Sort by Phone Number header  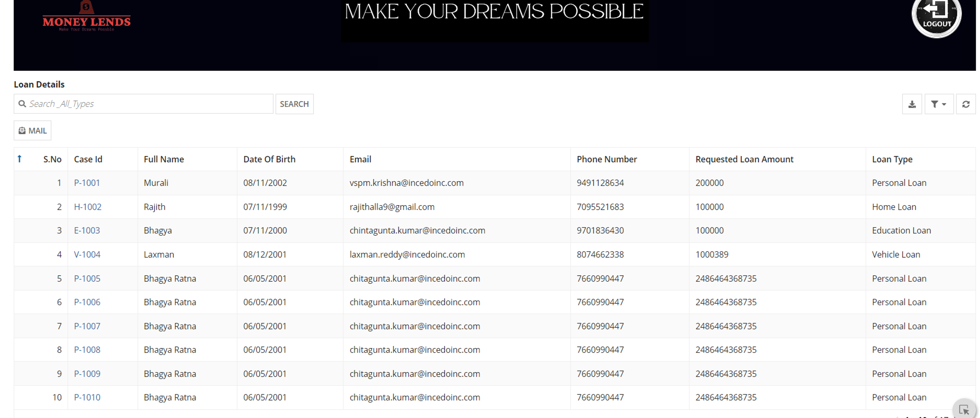click(x=607, y=159)
